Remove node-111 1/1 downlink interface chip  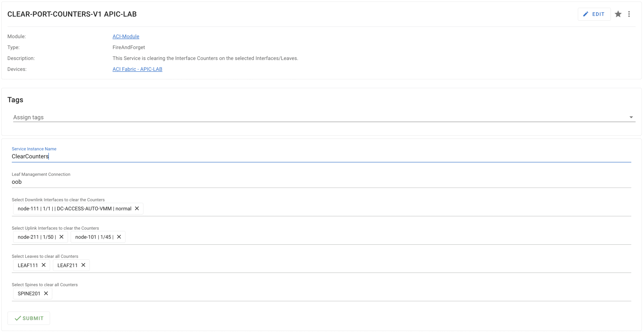coord(137,209)
